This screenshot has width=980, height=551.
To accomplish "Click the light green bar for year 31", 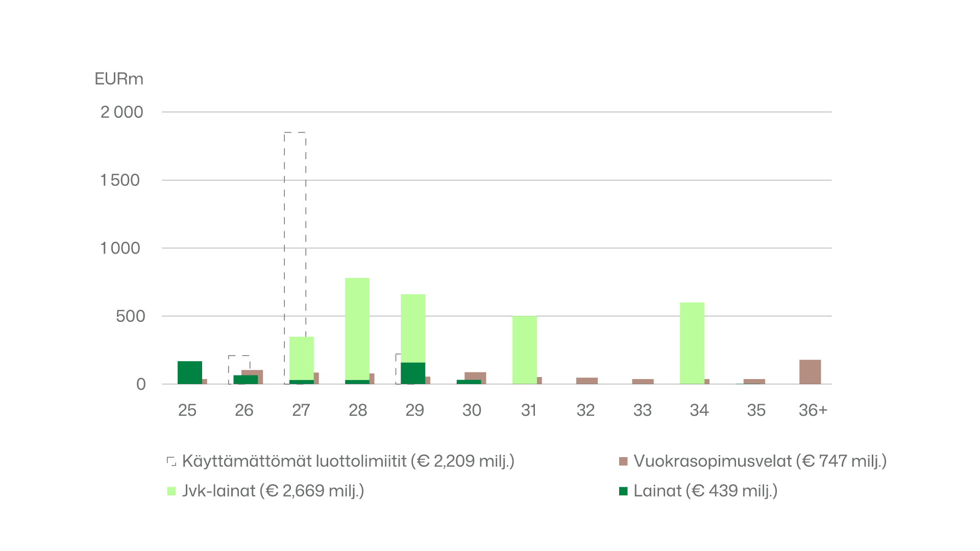I will click(x=525, y=349).
